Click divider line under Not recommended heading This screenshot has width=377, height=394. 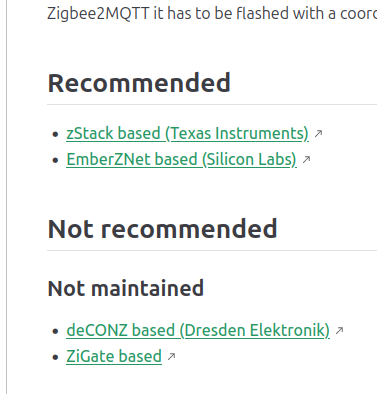[212, 250]
